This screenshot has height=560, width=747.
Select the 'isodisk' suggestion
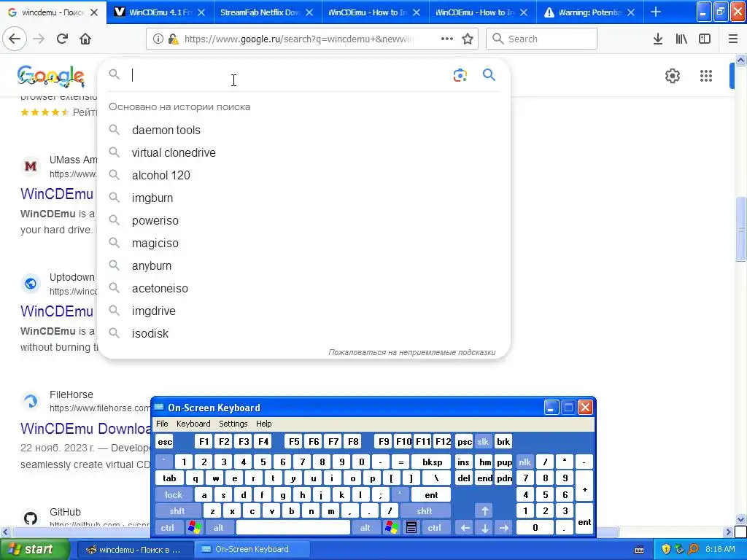[304, 334]
